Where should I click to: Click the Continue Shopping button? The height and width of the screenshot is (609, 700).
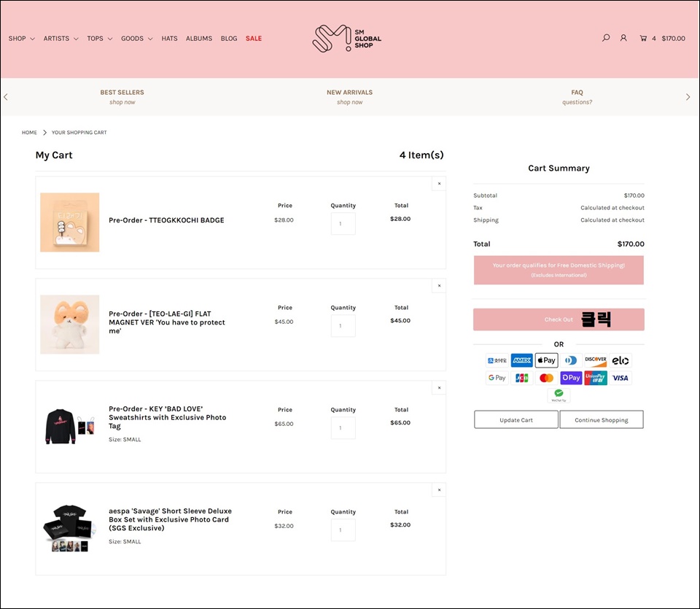tap(602, 419)
